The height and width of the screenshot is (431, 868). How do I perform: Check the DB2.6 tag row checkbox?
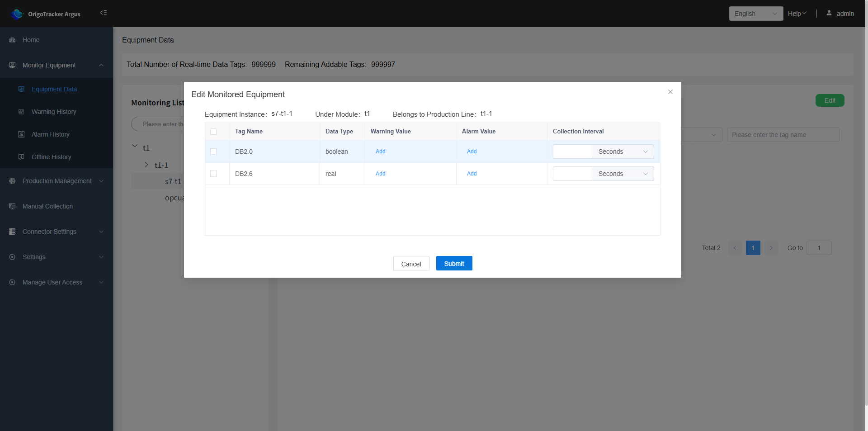point(213,174)
